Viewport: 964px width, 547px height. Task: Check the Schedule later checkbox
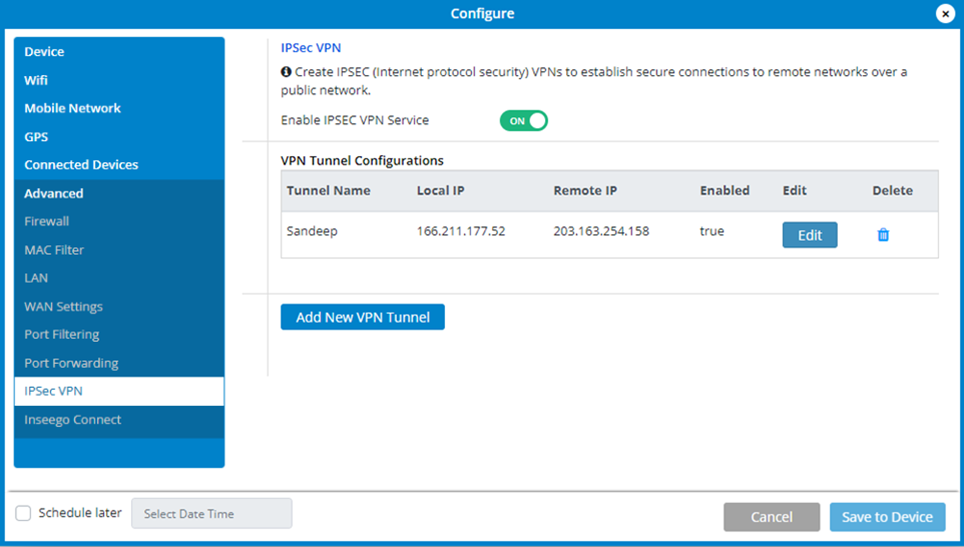point(23,513)
